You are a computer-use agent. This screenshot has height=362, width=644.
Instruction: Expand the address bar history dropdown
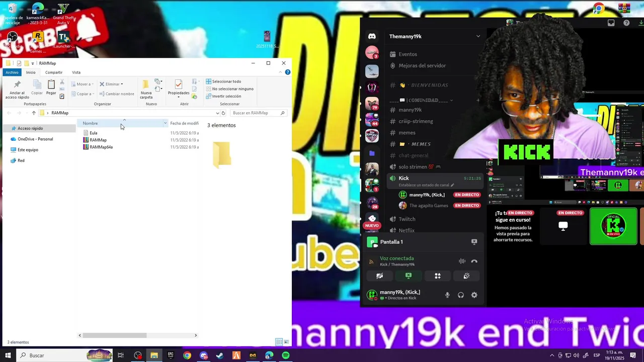pyautogui.click(x=217, y=113)
